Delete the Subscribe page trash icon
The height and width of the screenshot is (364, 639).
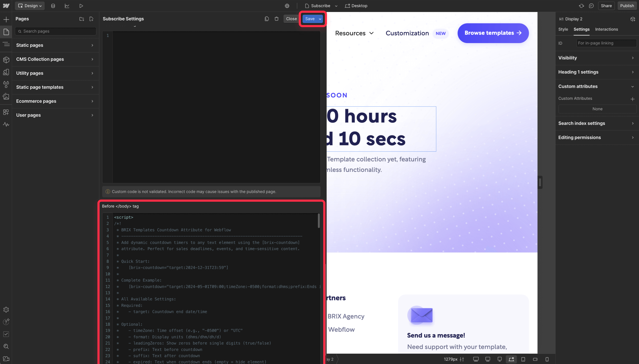[277, 19]
